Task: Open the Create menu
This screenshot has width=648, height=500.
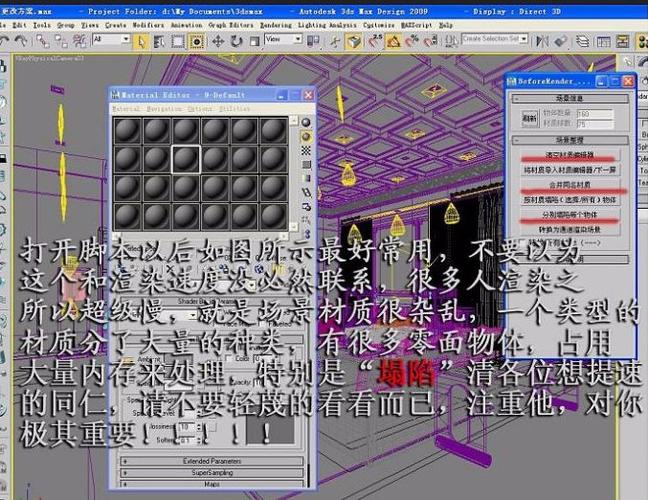Action: click(x=115, y=25)
